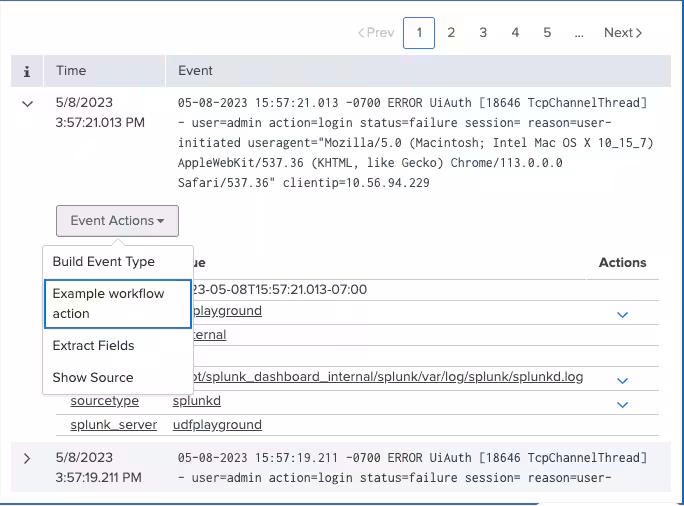Viewport: 684px width, 506px height.
Task: Click the splunkd sourcetype value
Action: (x=196, y=401)
